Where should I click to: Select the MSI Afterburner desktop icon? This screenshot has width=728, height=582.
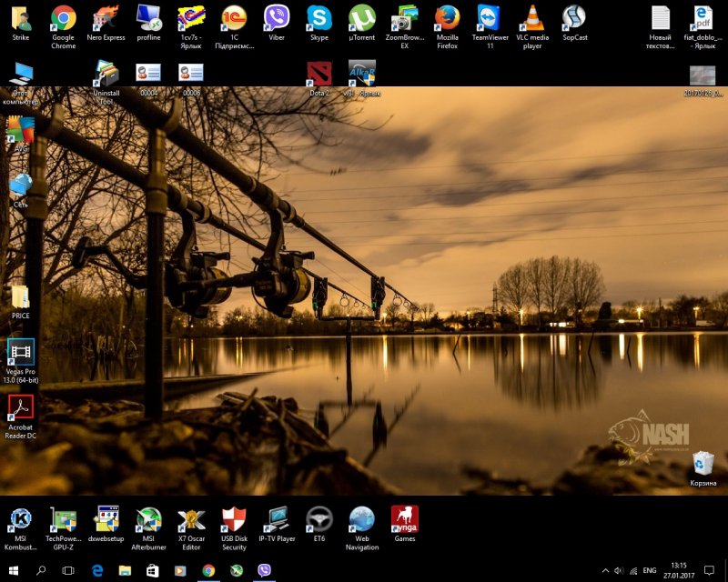(148, 520)
